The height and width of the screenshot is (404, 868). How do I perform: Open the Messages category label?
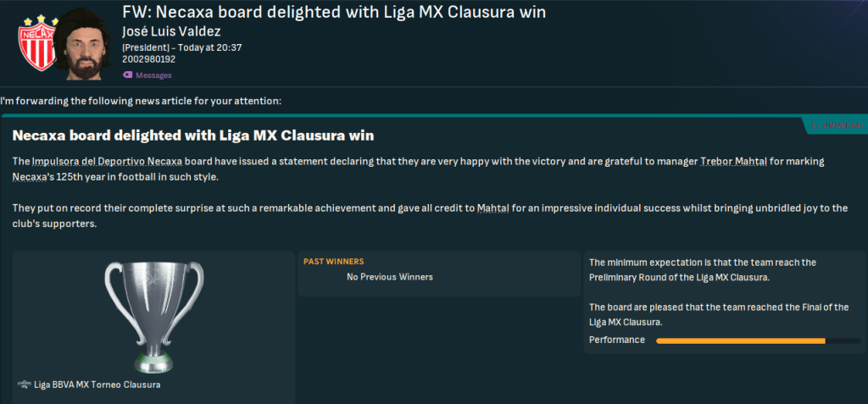coord(153,75)
